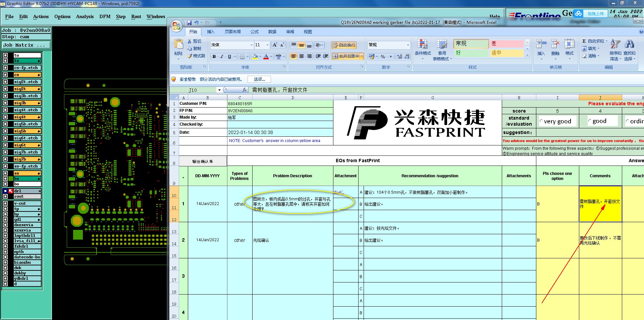Open the underline style dropdown arrow

235,57
